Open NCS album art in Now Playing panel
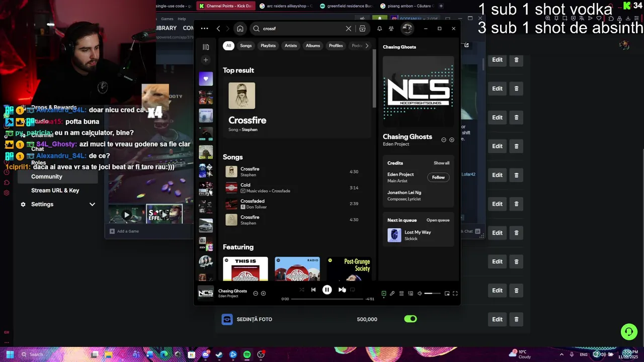Viewport: 644px width, 362px height. [x=418, y=91]
